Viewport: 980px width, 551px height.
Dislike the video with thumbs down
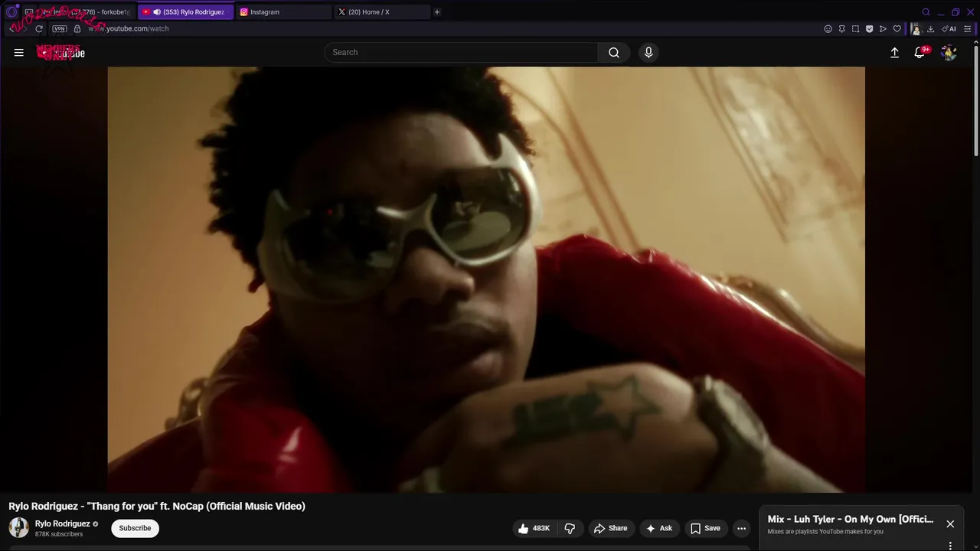(x=570, y=528)
